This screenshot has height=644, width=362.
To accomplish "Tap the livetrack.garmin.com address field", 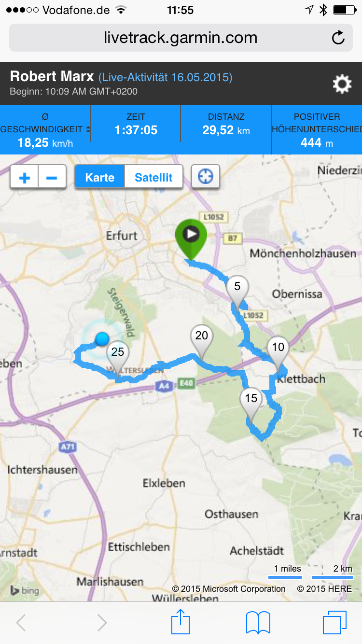I will [x=181, y=38].
